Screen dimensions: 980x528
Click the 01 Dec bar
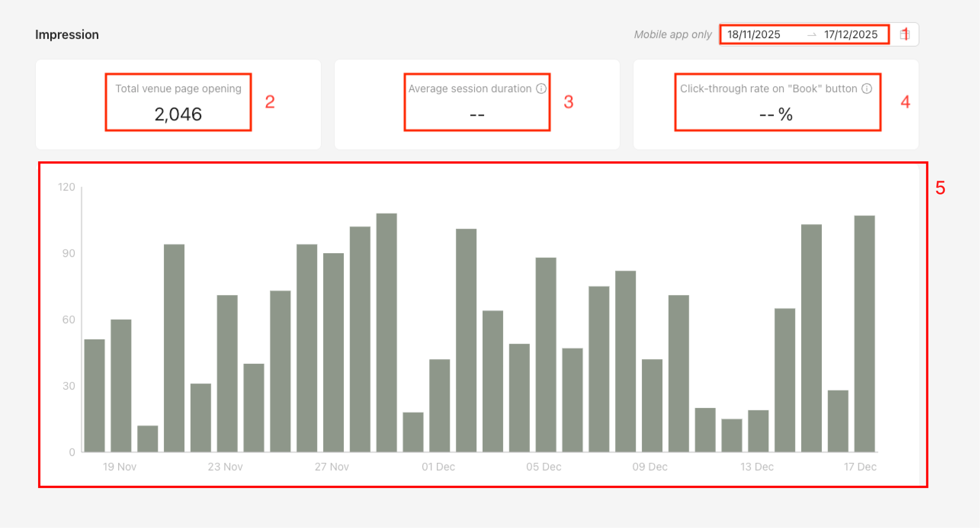pyautogui.click(x=439, y=405)
